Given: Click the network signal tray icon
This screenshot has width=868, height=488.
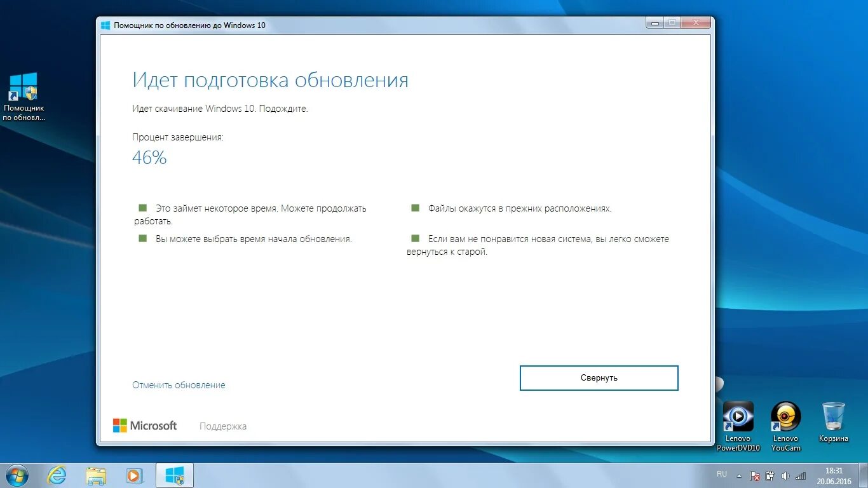Looking at the screenshot, I should [x=801, y=475].
